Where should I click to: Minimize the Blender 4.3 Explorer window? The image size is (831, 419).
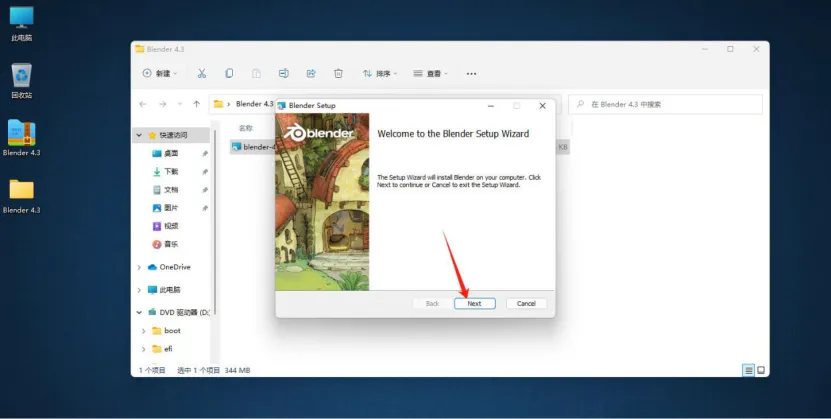(705, 49)
